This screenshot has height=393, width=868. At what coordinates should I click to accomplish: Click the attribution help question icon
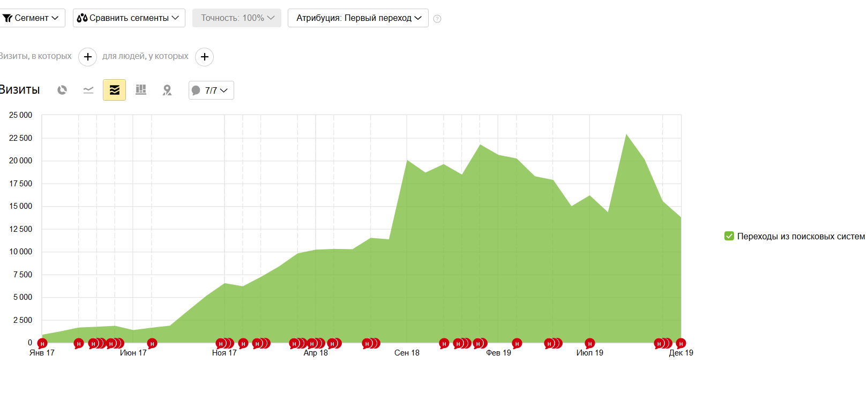(437, 19)
